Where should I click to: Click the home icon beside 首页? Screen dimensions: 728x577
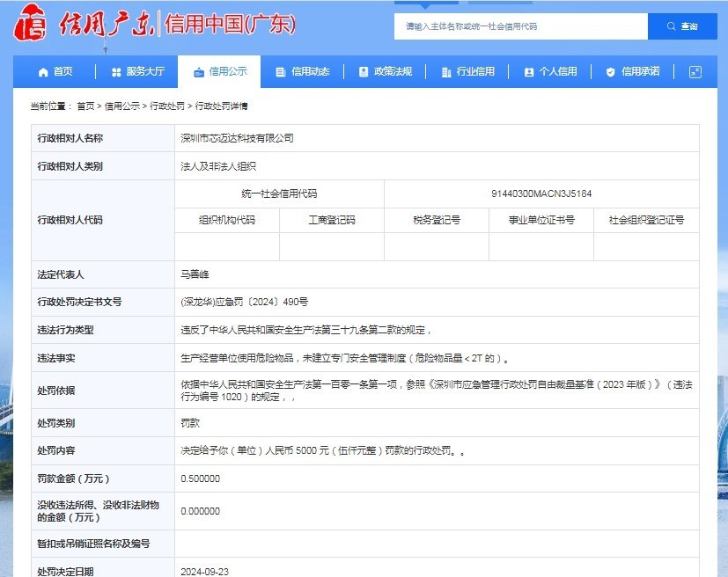pyautogui.click(x=42, y=72)
